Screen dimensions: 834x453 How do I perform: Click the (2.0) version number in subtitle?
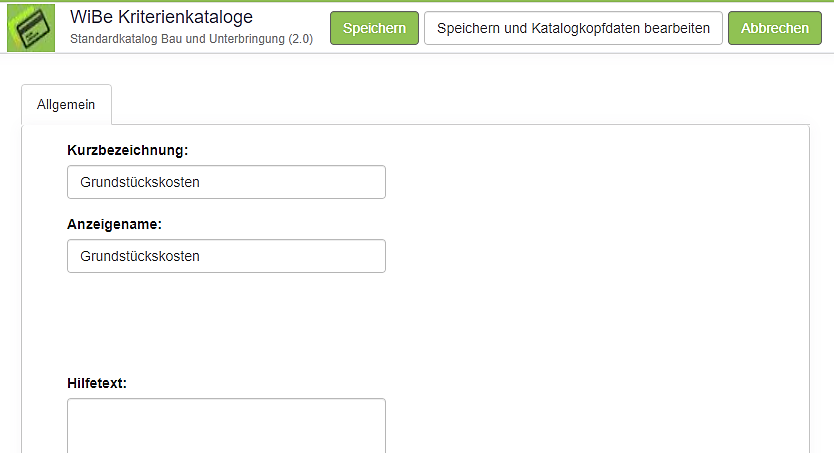296,38
